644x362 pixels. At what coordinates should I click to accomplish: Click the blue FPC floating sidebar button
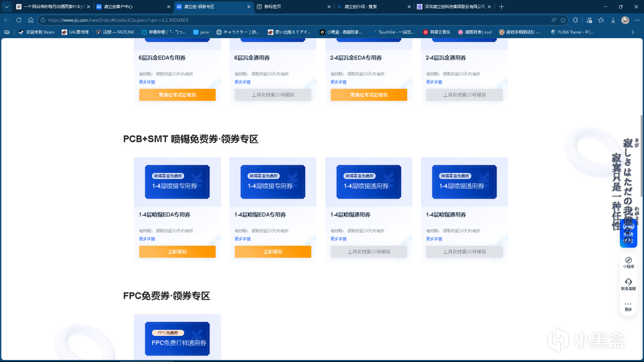(628, 232)
